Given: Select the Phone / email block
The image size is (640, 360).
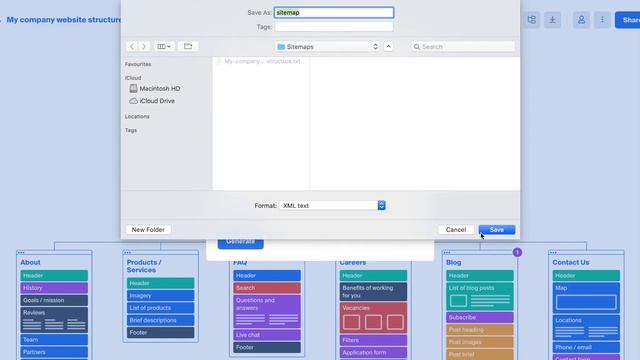Looking at the screenshot, I should [x=586, y=347].
